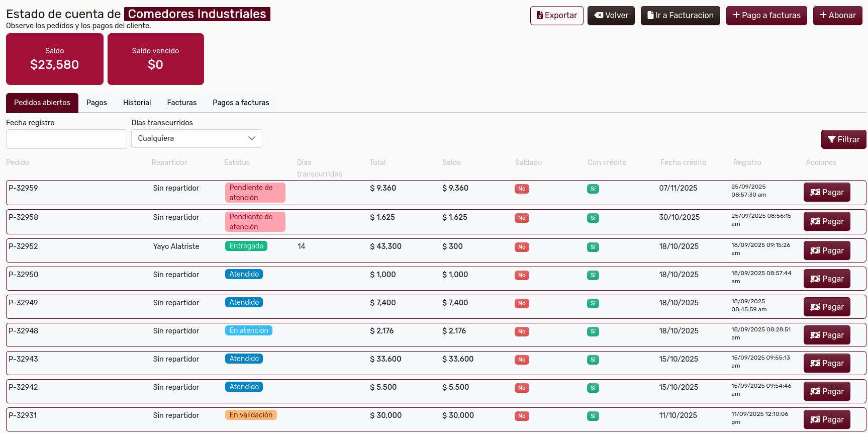Click the Saldo $23,580 card
The width and height of the screenshot is (868, 433).
(x=55, y=59)
